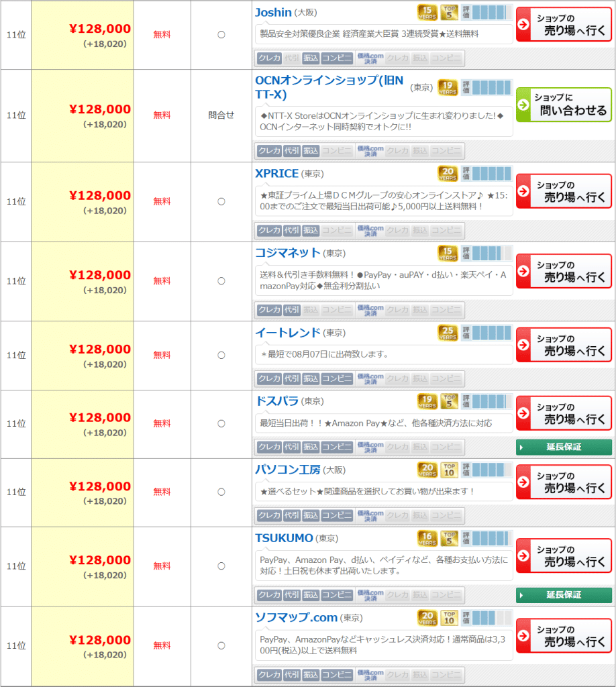Open the コジマネット shop link

(288, 253)
